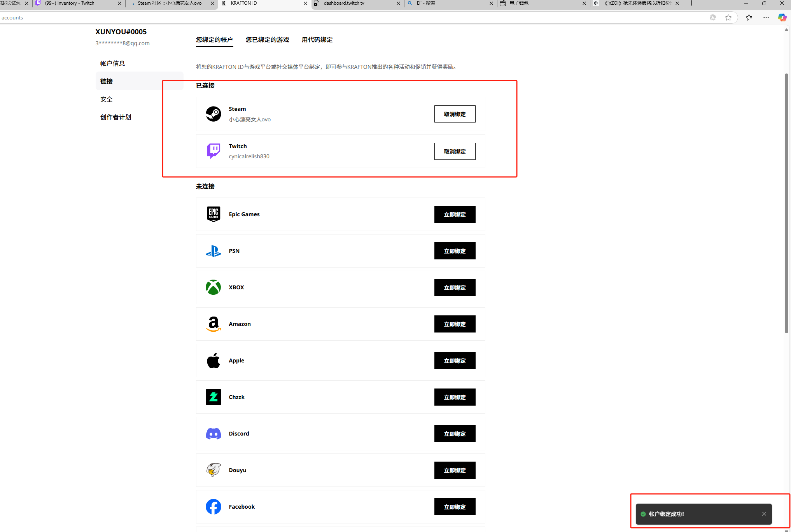
Task: Open 帐户信息 in sidebar
Action: click(x=139, y=63)
